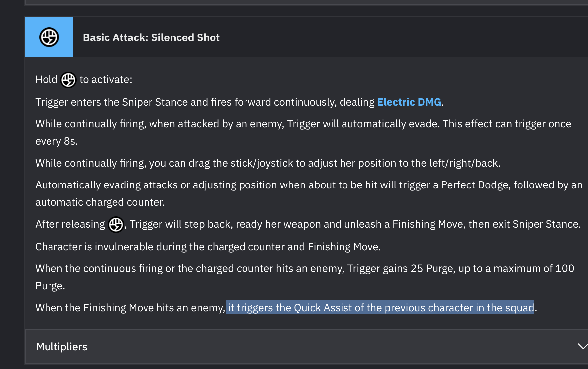
Task: Click the "automatic charged counter." text
Action: coord(100,202)
